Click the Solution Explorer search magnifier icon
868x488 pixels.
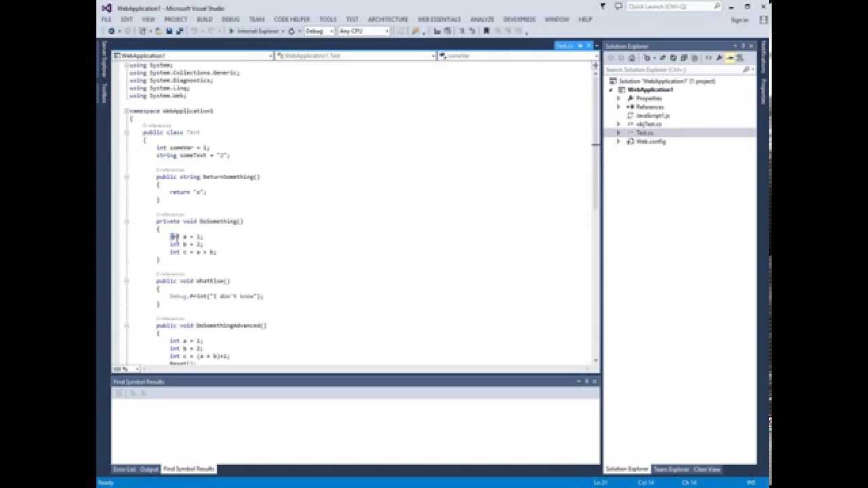coord(746,69)
